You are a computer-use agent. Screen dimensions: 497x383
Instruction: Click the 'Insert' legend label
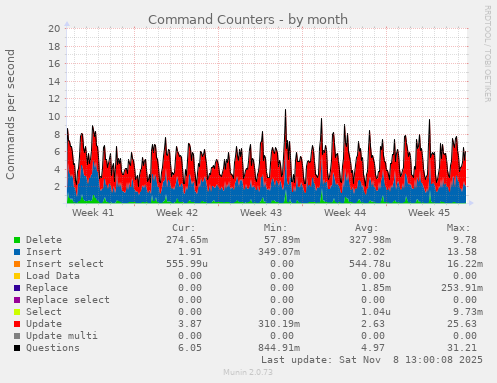tap(44, 252)
